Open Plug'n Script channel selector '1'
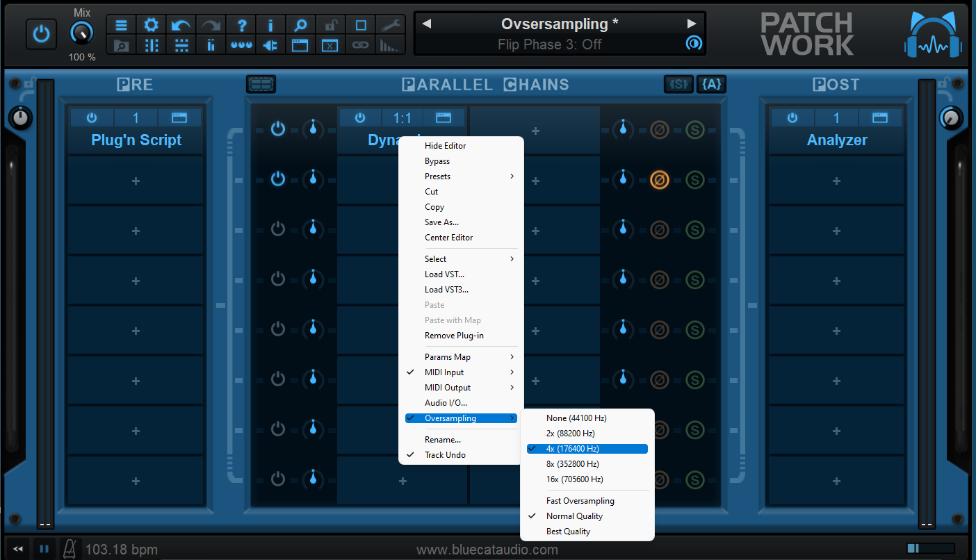The width and height of the screenshot is (976, 560). click(x=136, y=118)
